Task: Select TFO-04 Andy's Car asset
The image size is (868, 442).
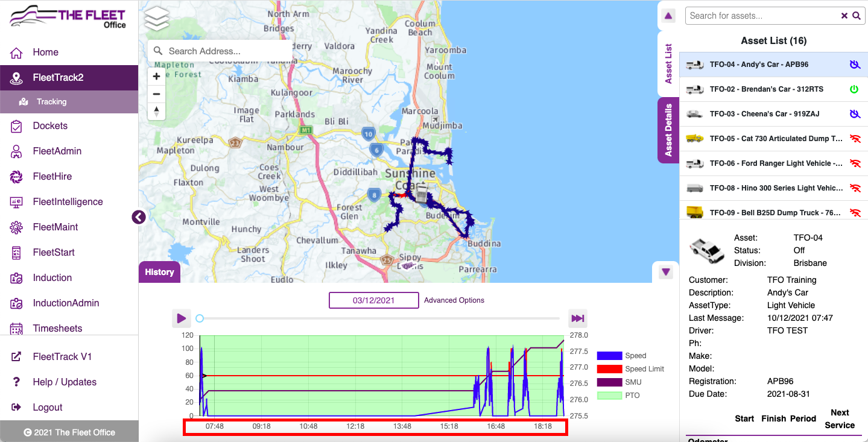Action: [x=774, y=65]
